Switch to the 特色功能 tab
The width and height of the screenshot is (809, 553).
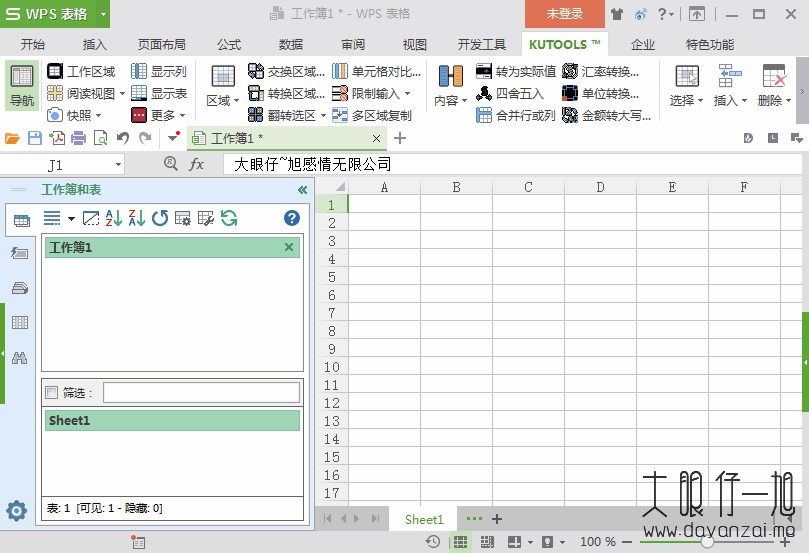click(709, 44)
